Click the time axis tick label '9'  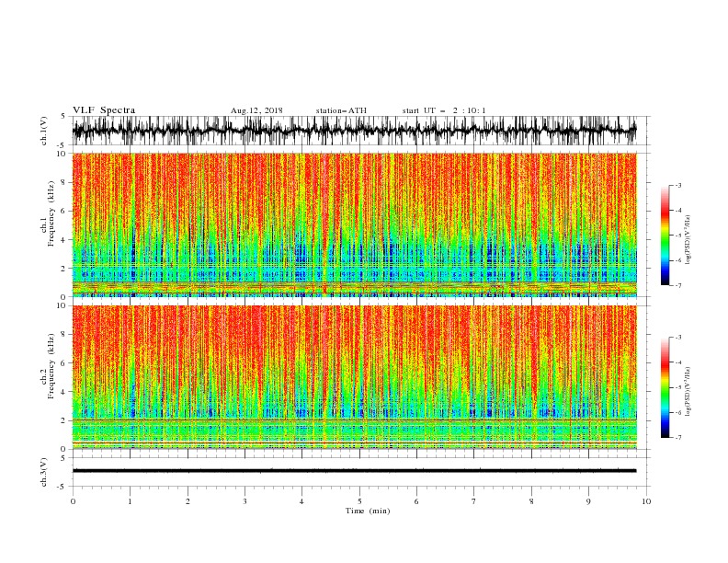click(588, 501)
